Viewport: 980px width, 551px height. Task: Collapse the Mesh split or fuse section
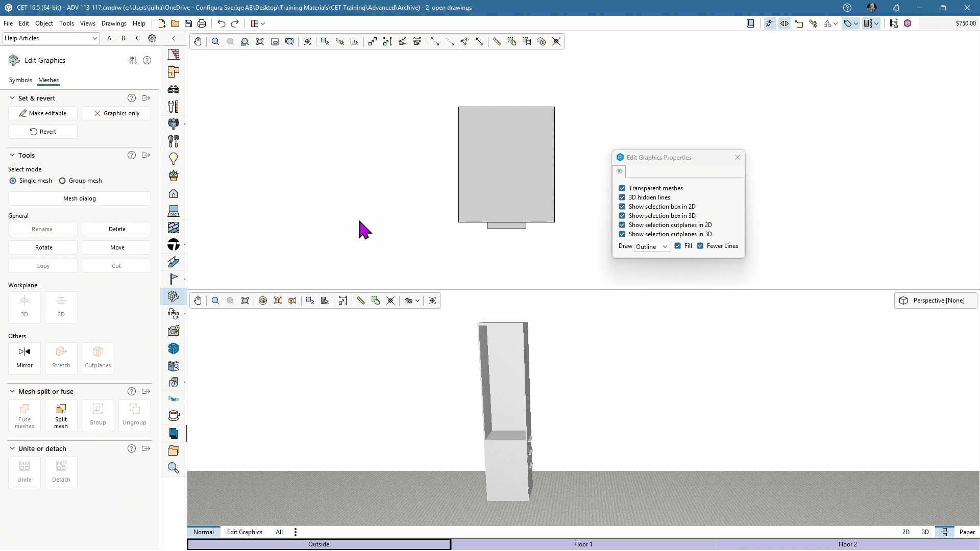[x=12, y=391]
